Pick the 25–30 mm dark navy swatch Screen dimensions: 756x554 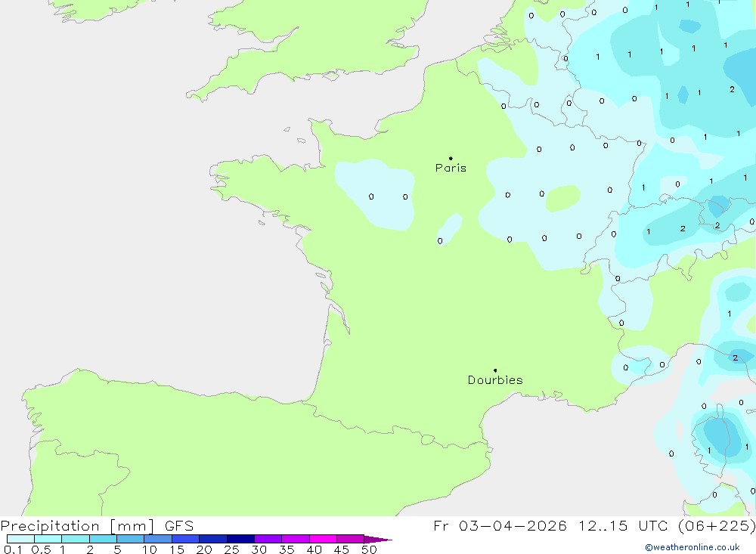240,539
